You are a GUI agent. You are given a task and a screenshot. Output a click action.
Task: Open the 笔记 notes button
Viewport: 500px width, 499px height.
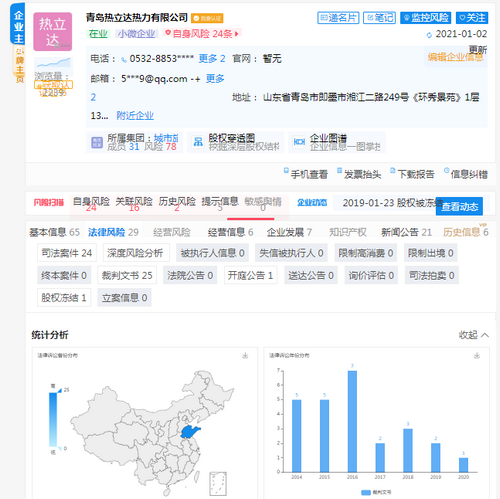point(379,18)
